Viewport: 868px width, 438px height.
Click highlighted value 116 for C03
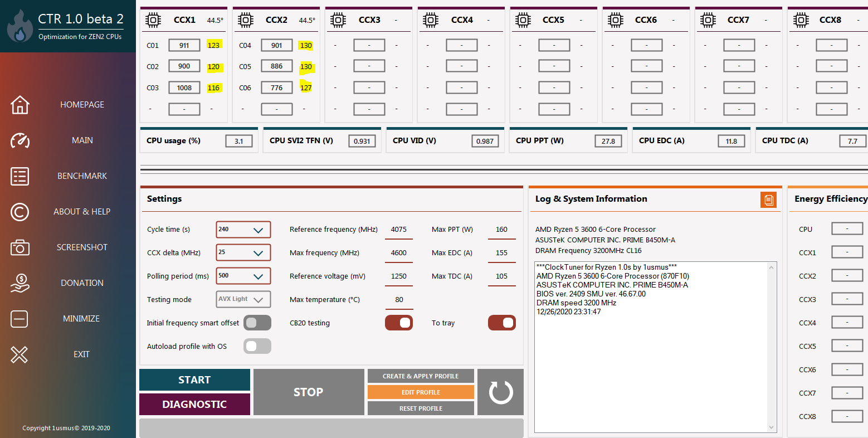point(214,87)
